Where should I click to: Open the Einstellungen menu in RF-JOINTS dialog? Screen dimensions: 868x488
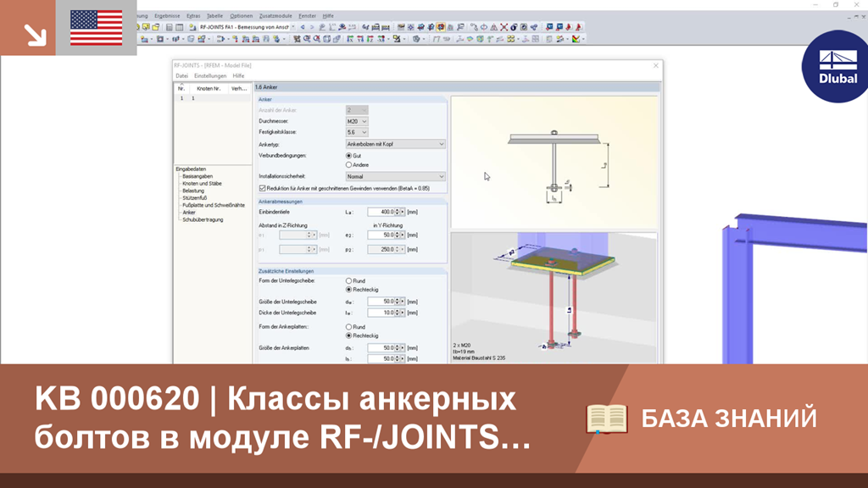210,75
